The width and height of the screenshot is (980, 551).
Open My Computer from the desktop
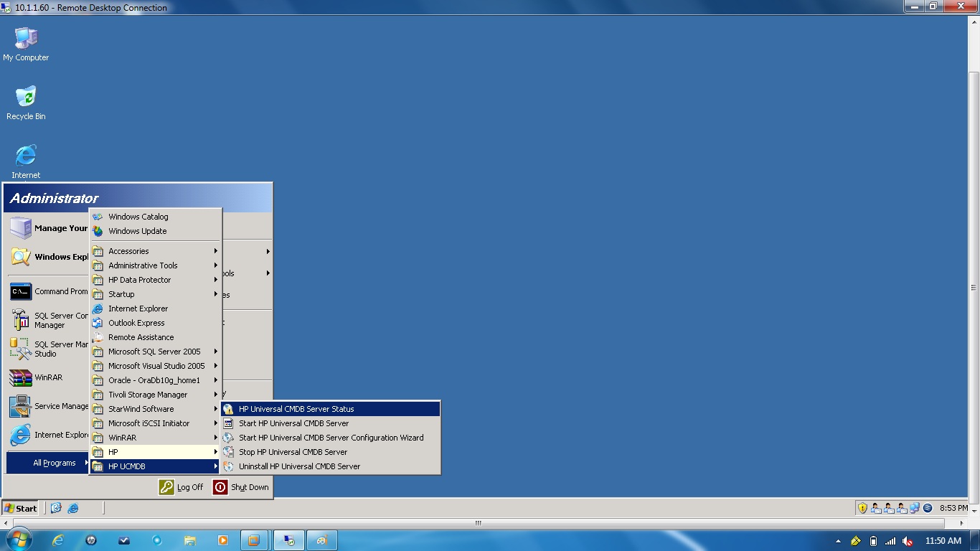[x=26, y=43]
